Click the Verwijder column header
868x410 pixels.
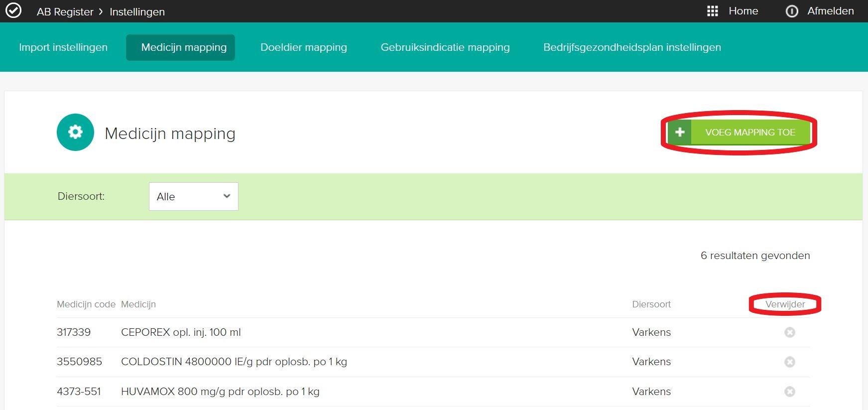click(x=785, y=304)
